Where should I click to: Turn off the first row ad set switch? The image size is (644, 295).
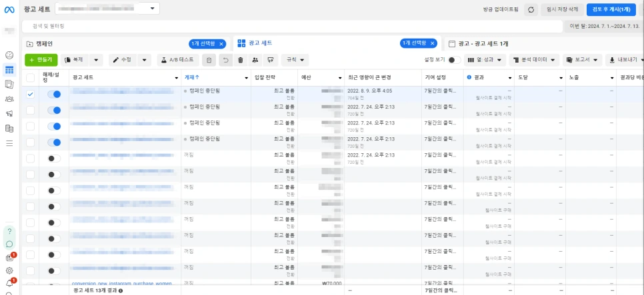pos(54,94)
